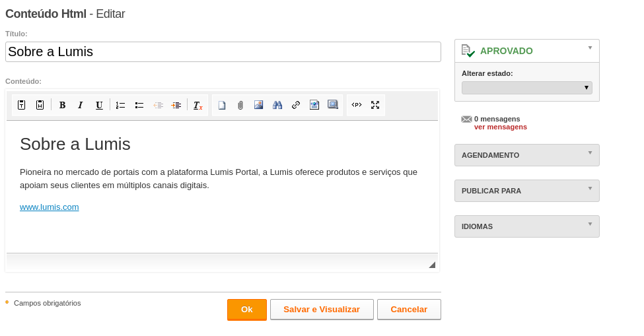Toggle source view with <P> icon

tap(357, 105)
